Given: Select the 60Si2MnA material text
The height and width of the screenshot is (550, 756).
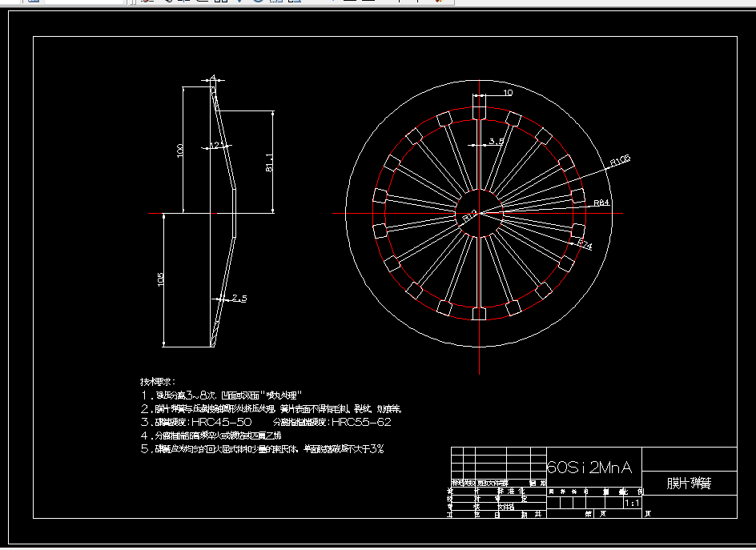Looking at the screenshot, I should [589, 468].
